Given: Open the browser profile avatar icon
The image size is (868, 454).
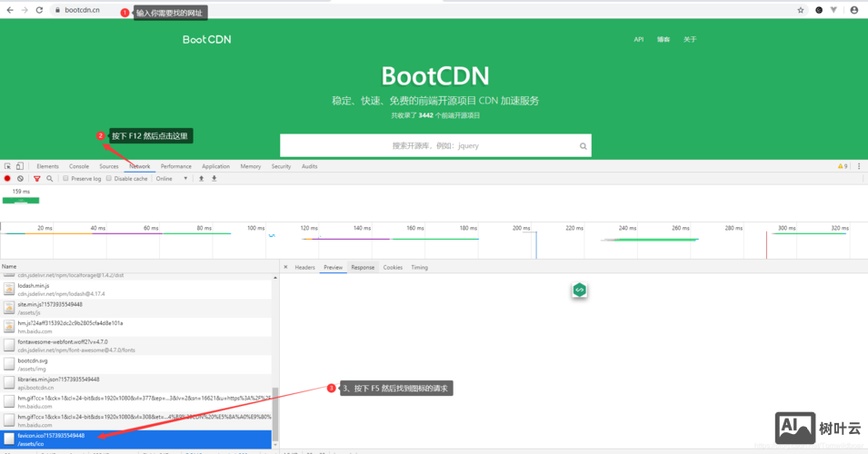Looking at the screenshot, I should click(854, 10).
